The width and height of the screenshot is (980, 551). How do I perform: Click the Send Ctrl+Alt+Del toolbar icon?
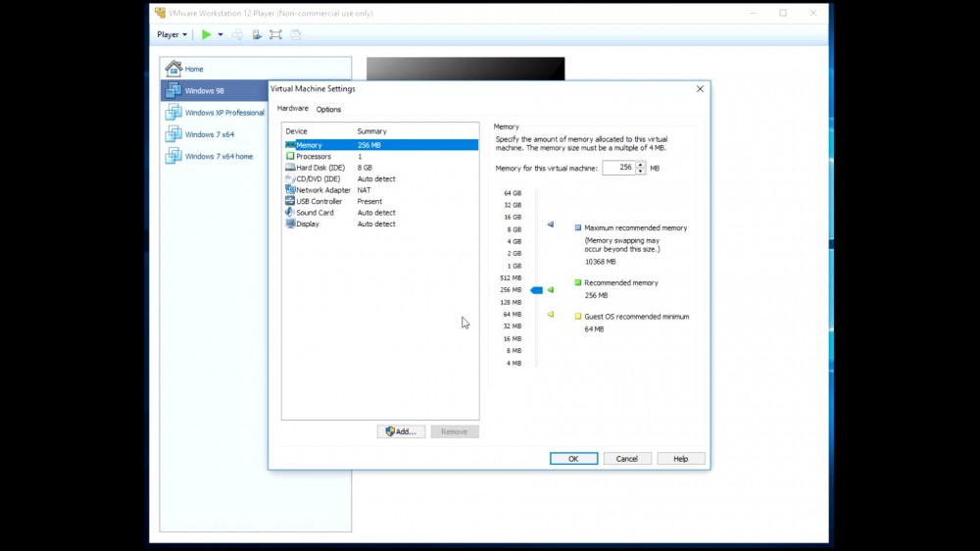tap(237, 34)
